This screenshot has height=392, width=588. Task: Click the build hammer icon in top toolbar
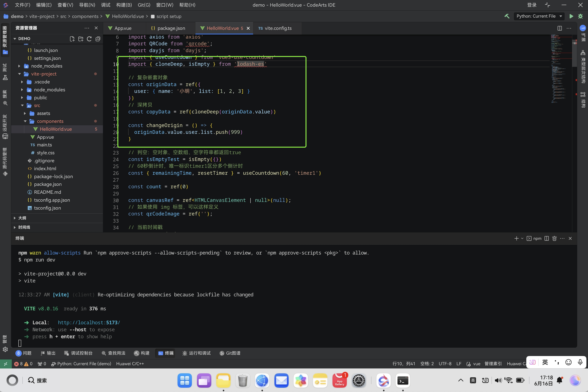point(507,16)
